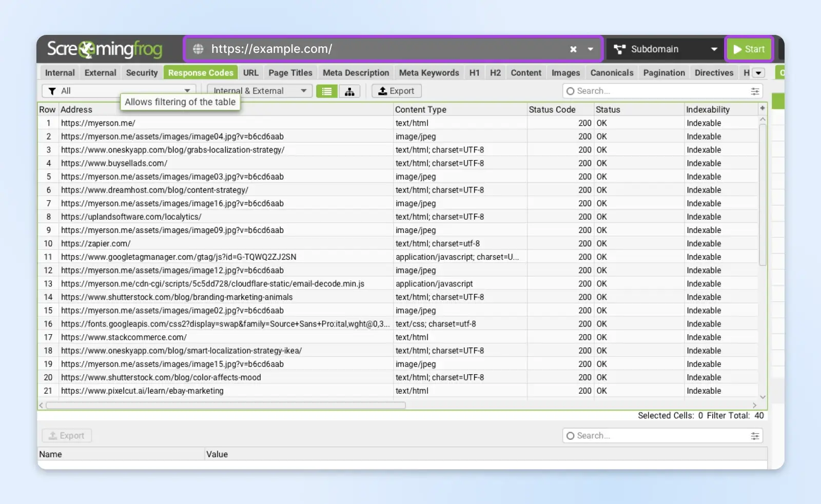Open search options in the lower search box
The image size is (821, 504).
click(x=755, y=436)
